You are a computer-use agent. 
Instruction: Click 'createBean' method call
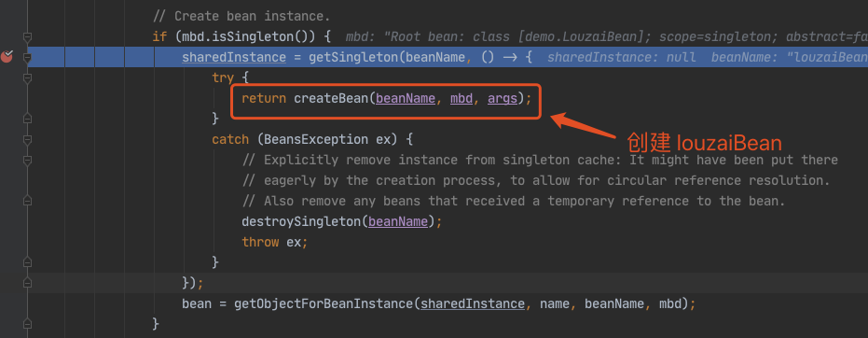331,99
